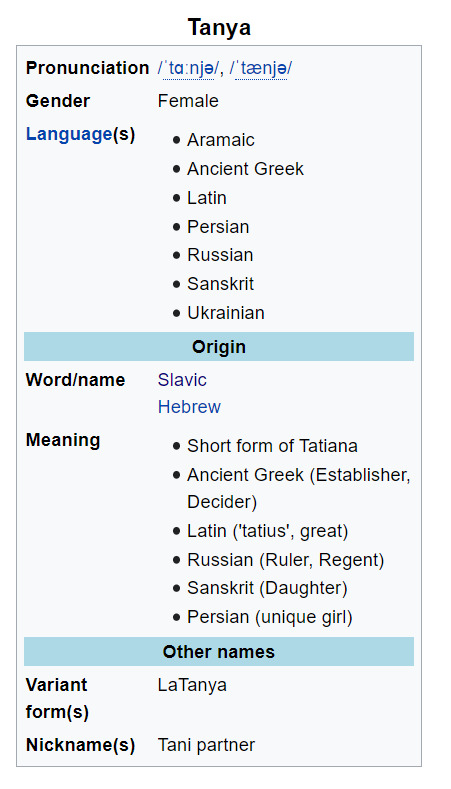
Task: Follow the Language link
Action: tap(69, 134)
